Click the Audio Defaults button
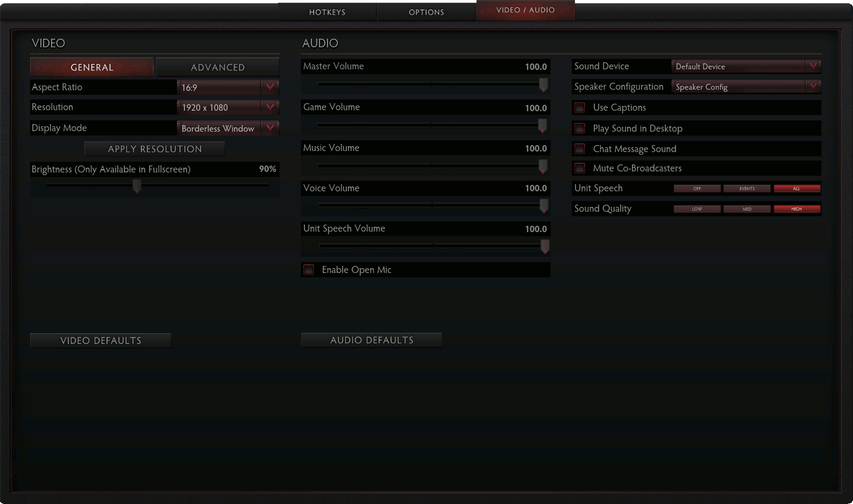Image resolution: width=853 pixels, height=504 pixels. click(x=372, y=340)
